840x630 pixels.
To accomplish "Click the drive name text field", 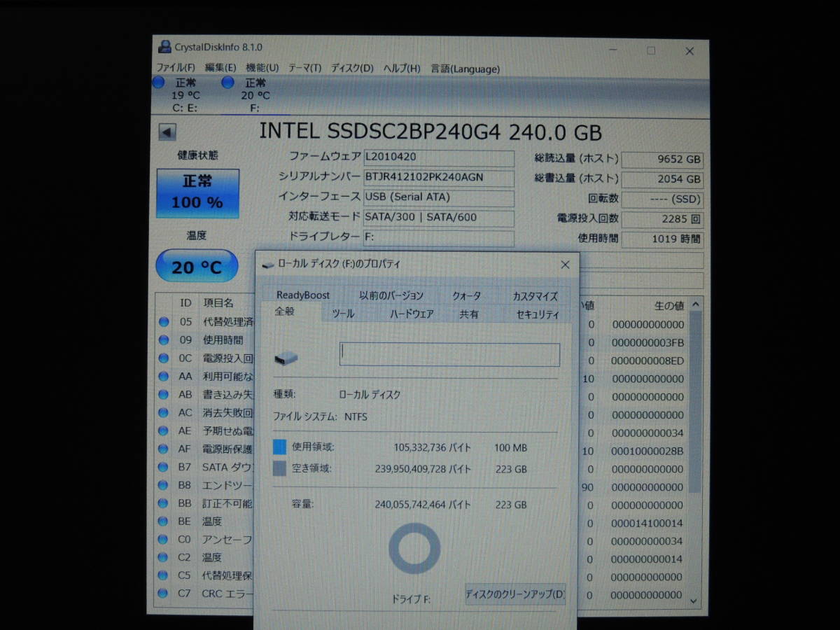I will [449, 354].
